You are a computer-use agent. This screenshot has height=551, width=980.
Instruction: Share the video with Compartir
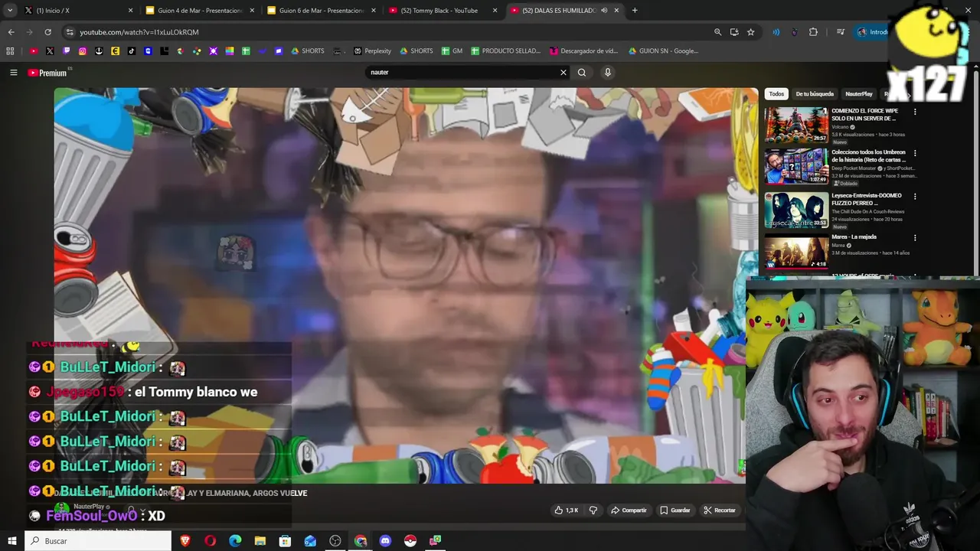629,510
